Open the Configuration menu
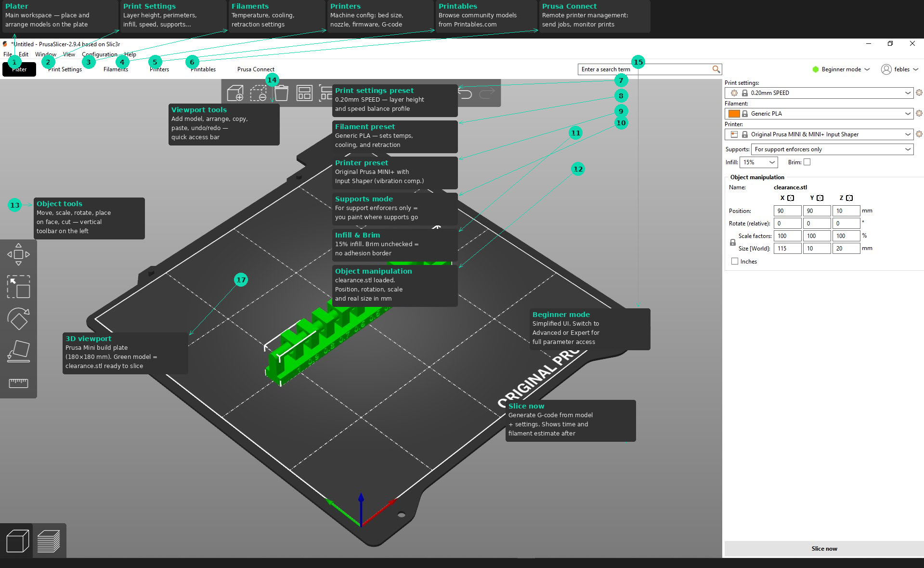Screen dimensions: 924x568 coord(100,54)
